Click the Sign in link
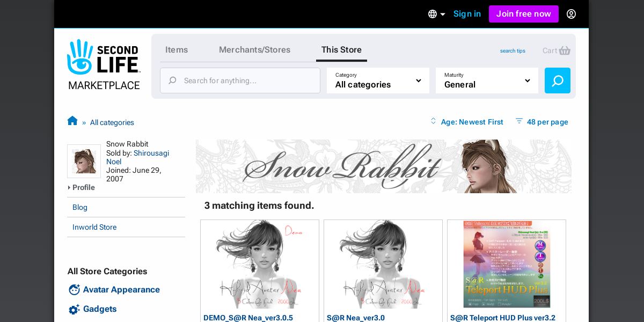The height and width of the screenshot is (322, 644). coord(467,14)
